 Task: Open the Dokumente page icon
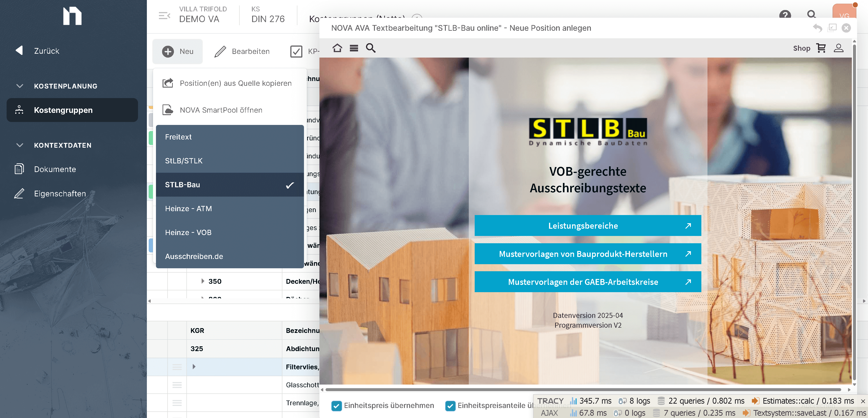[x=19, y=169]
